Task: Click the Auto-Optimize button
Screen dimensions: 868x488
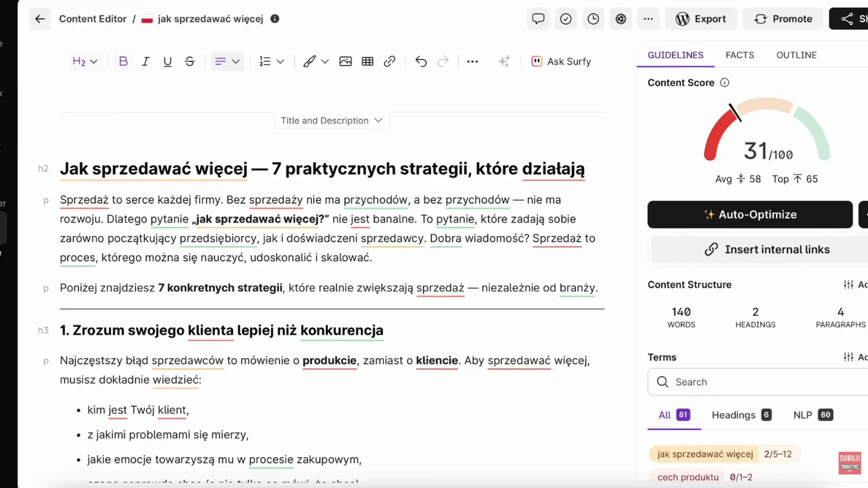Action: [750, 215]
